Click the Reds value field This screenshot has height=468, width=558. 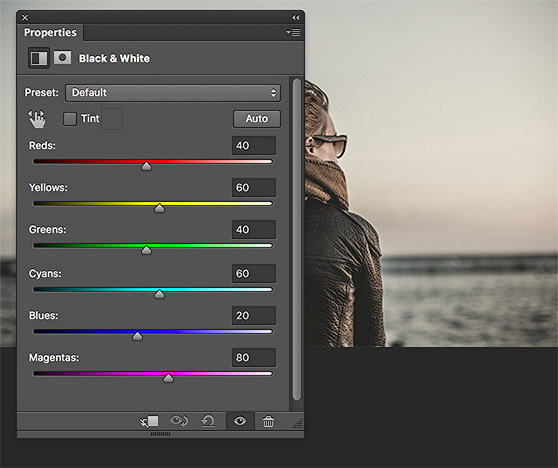pos(254,146)
